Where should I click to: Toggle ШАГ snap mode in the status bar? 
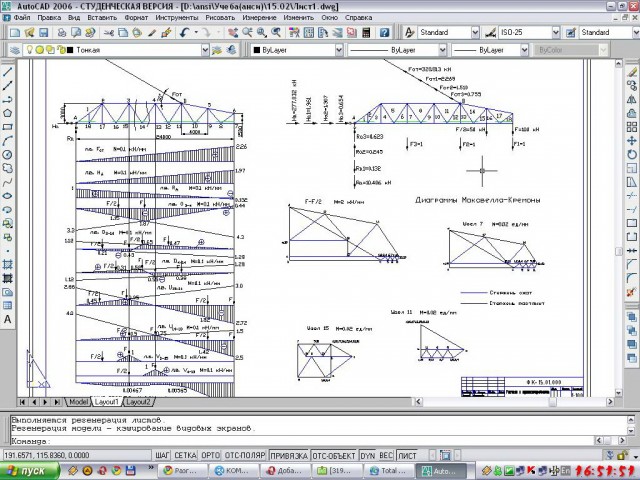[162, 455]
